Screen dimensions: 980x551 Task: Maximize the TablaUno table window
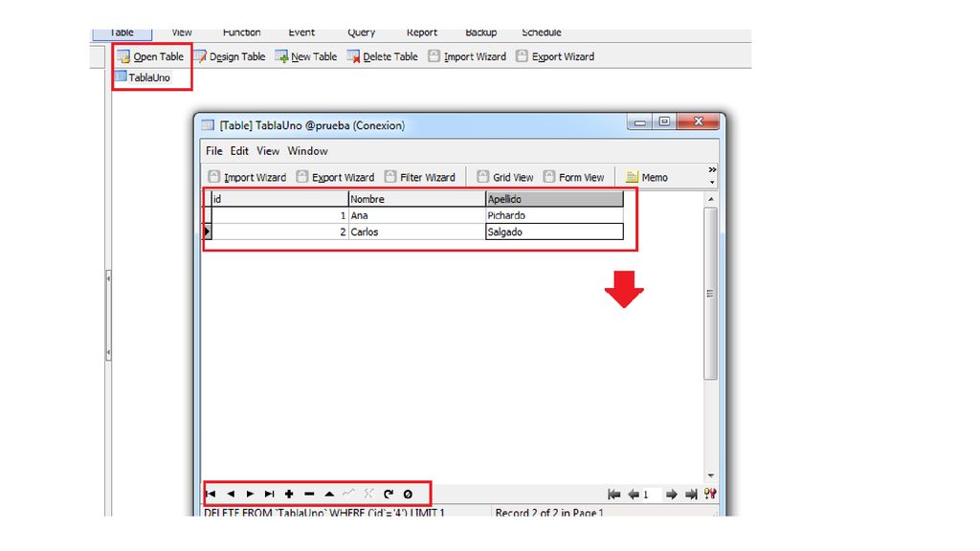click(664, 121)
